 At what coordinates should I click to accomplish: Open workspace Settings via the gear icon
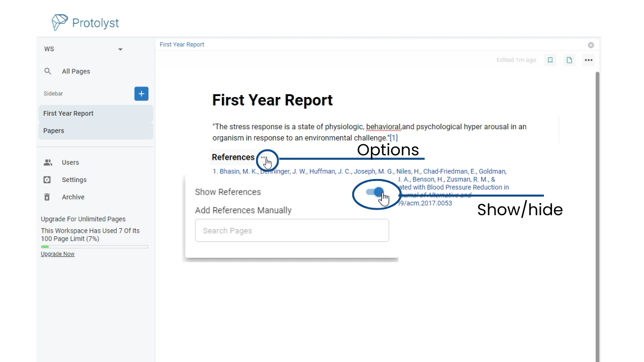coord(48,179)
